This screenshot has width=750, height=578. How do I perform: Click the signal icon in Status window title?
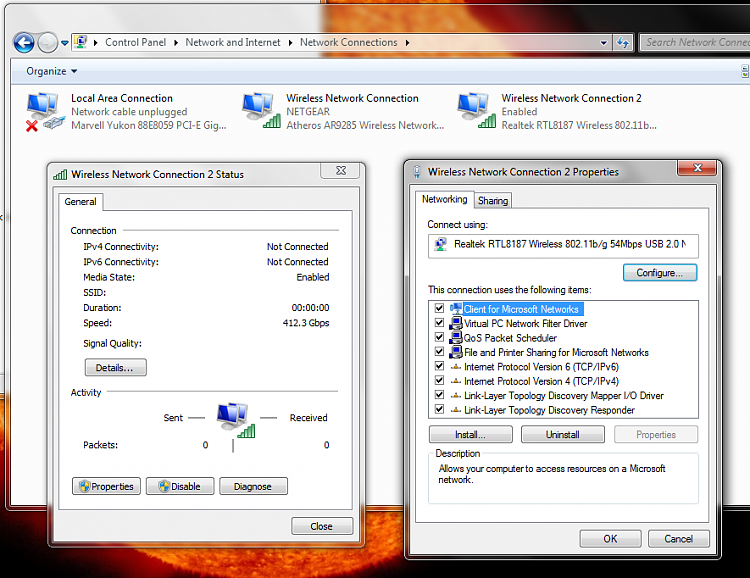(60, 175)
